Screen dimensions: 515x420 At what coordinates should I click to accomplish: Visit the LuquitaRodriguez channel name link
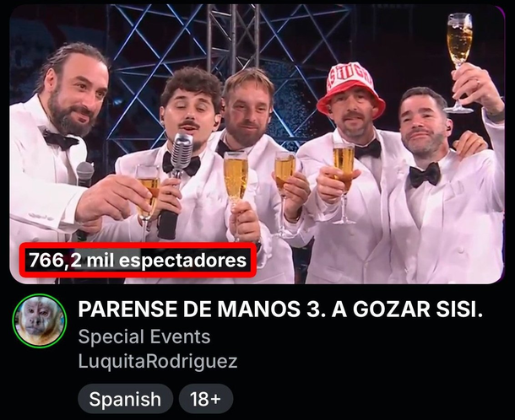pyautogui.click(x=158, y=361)
